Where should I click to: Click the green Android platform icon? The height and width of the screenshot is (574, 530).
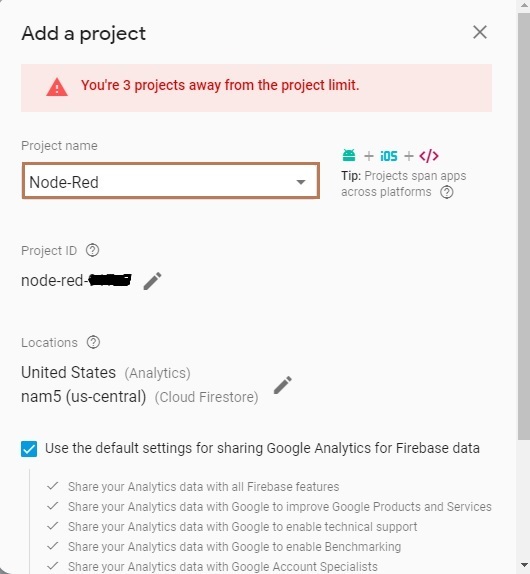coord(349,156)
